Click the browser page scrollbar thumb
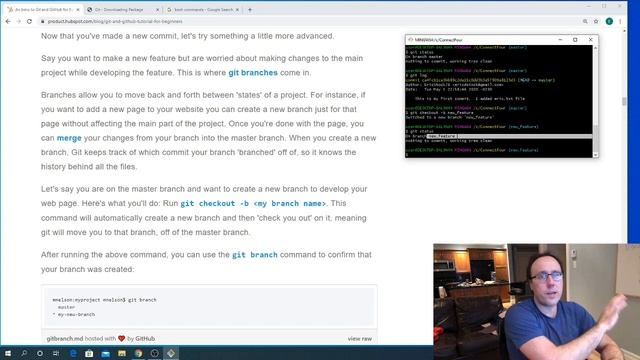Screen dimensions: 640x360 pyautogui.click(x=624, y=101)
